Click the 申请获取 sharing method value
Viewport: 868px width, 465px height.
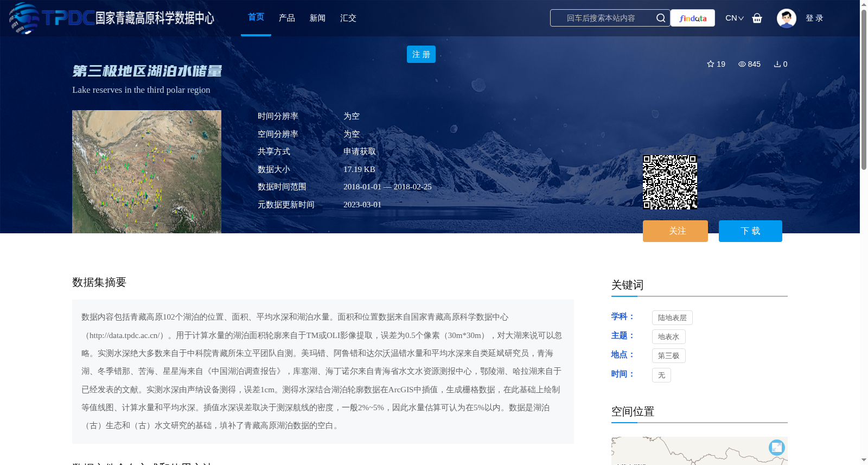click(x=360, y=152)
